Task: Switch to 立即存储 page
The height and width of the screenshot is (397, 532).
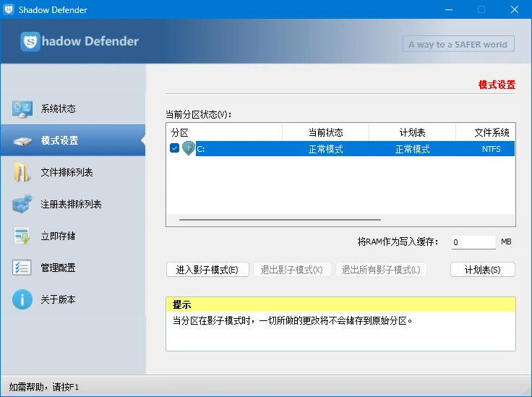Action: click(73, 236)
